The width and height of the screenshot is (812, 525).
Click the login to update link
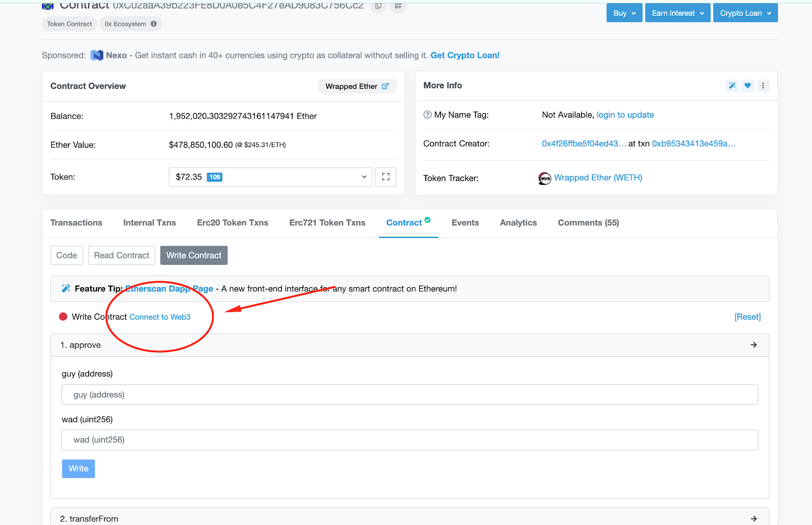pyautogui.click(x=625, y=115)
